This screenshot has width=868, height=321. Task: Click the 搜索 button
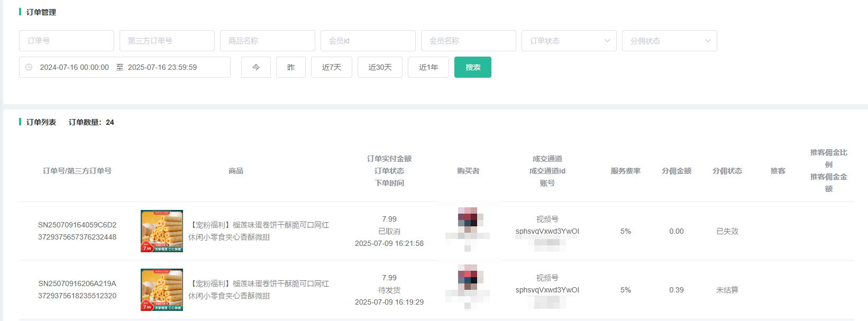point(472,67)
